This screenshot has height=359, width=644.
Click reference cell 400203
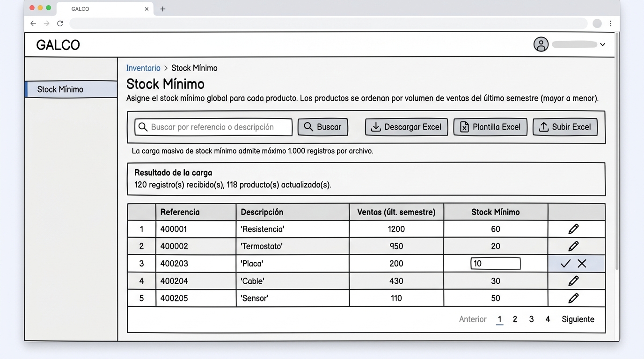196,264
